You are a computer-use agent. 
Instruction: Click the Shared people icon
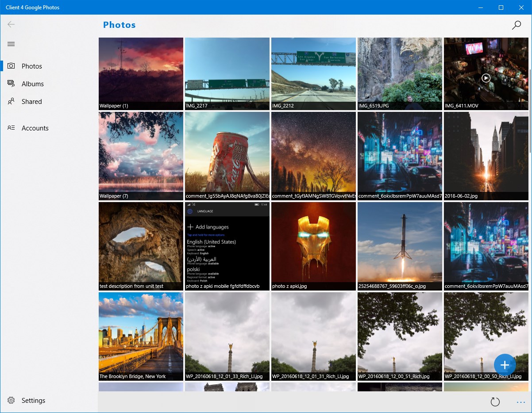click(11, 101)
